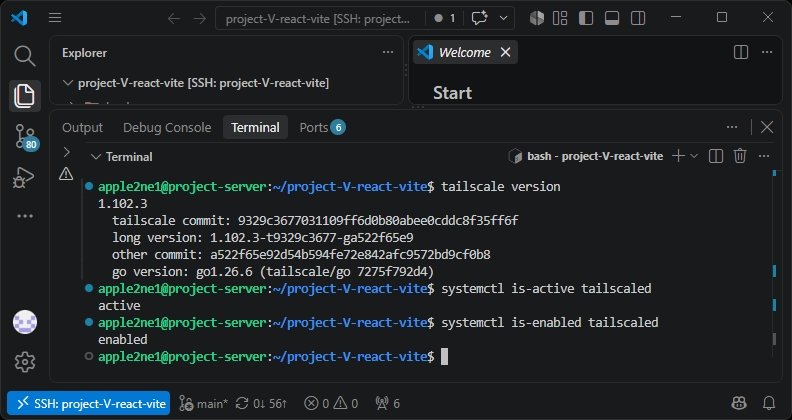
Task: Click the terminal scrollbar
Action: (774, 339)
